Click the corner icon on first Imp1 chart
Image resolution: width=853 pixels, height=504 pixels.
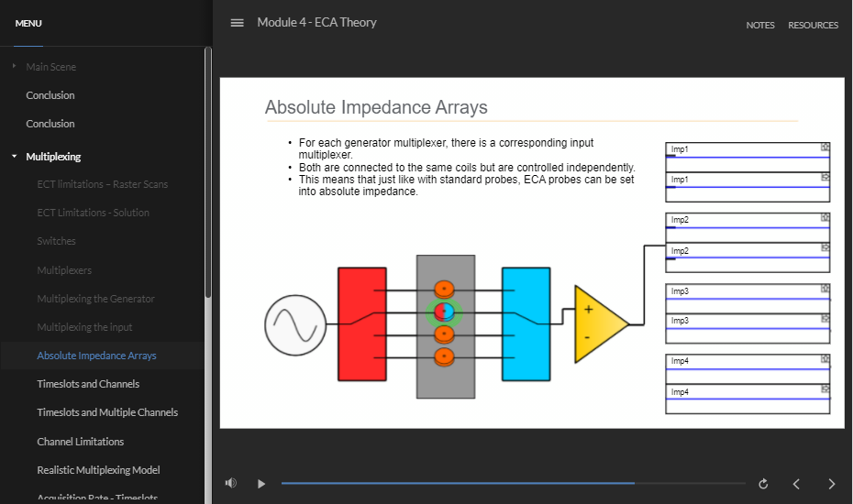pos(825,147)
